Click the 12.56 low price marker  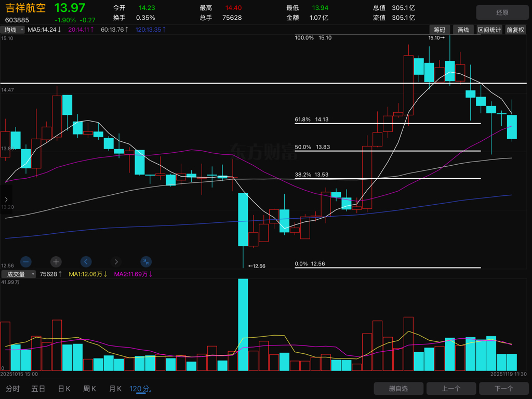tap(257, 266)
